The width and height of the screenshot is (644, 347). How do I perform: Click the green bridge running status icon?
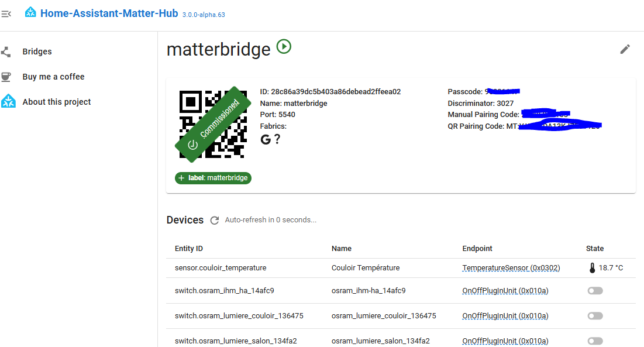(x=284, y=46)
